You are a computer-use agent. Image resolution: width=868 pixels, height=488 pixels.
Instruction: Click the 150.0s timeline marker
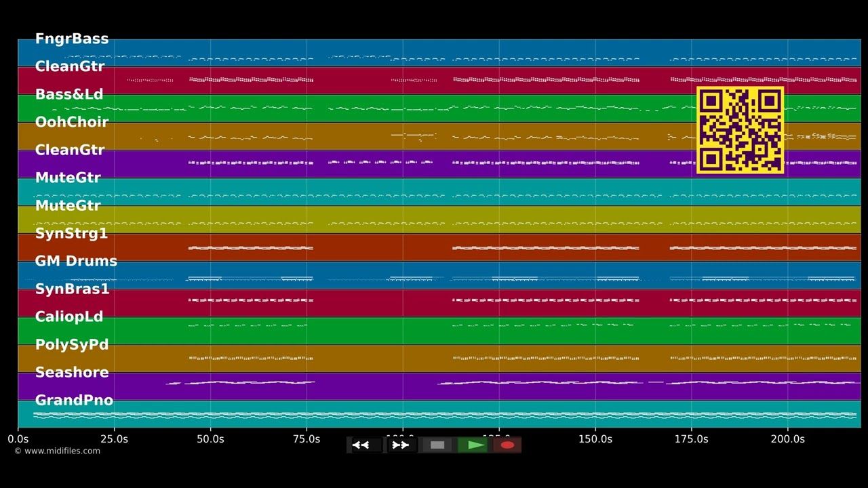point(595,439)
